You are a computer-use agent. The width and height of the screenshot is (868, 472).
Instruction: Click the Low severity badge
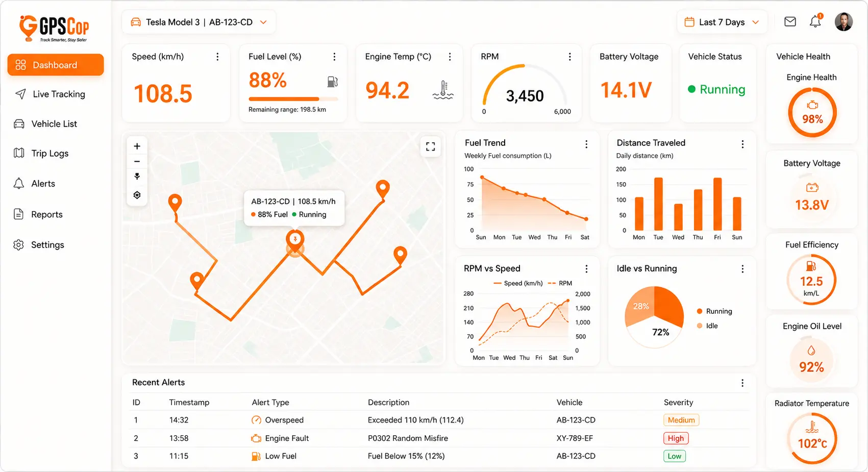[x=674, y=456]
